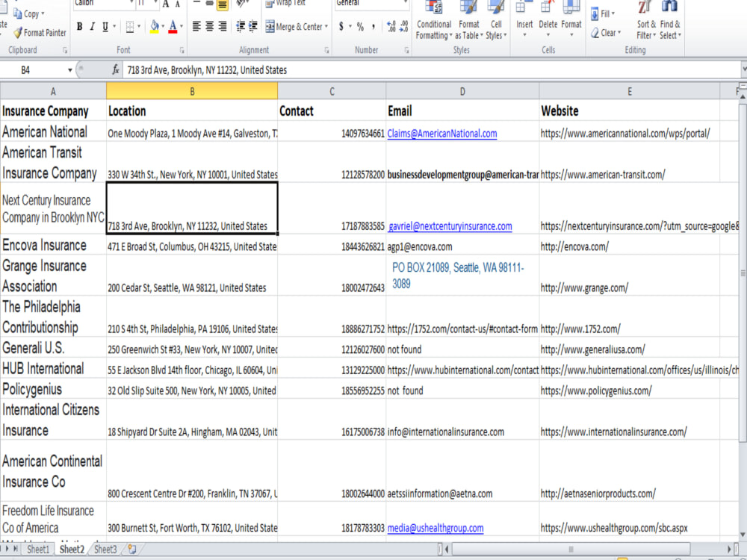Expand the Merge & Center dropdown arrow

[326, 27]
